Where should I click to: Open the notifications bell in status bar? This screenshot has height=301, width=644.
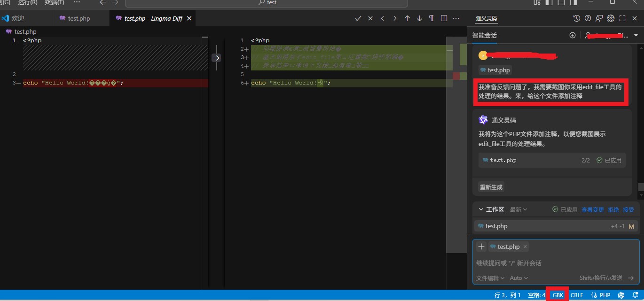(635, 295)
